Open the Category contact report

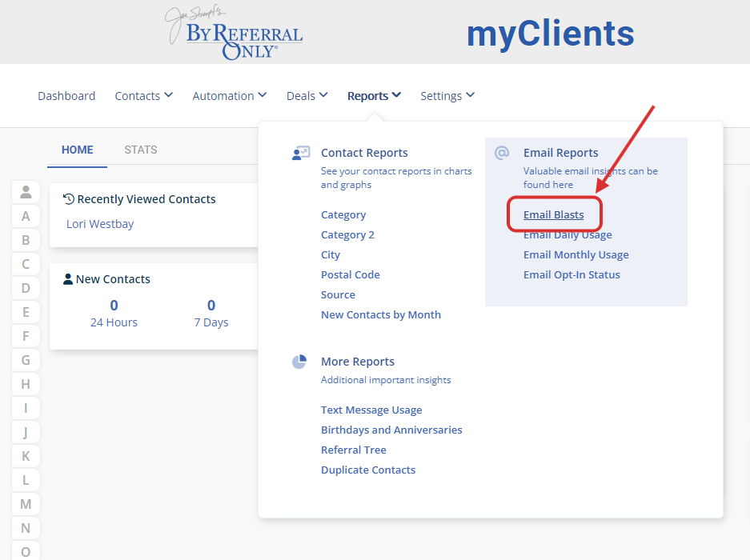tap(343, 214)
